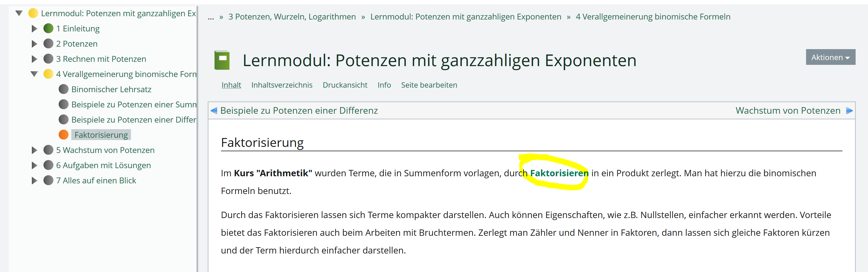Viewport: 868px width, 272px height.
Task: Switch to the Inhaltsverzeichnis tab
Action: [282, 85]
